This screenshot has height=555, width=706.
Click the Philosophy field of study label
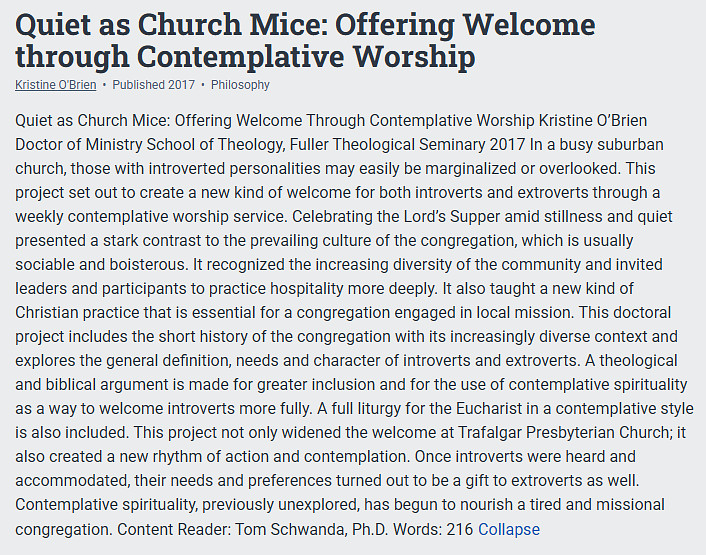coord(241,85)
